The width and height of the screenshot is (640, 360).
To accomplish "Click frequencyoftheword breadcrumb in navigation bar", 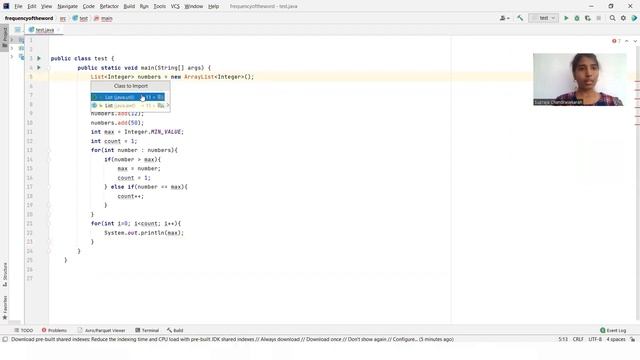I will click(29, 18).
